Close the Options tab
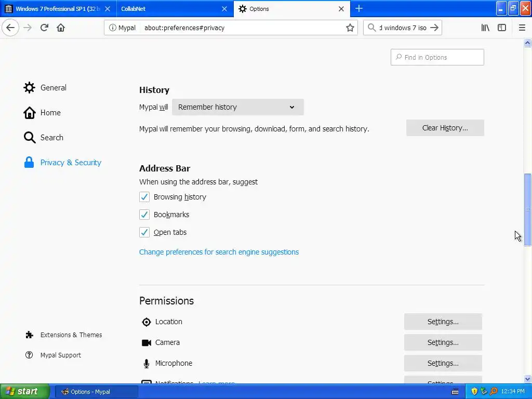The width and height of the screenshot is (532, 399). tap(341, 9)
